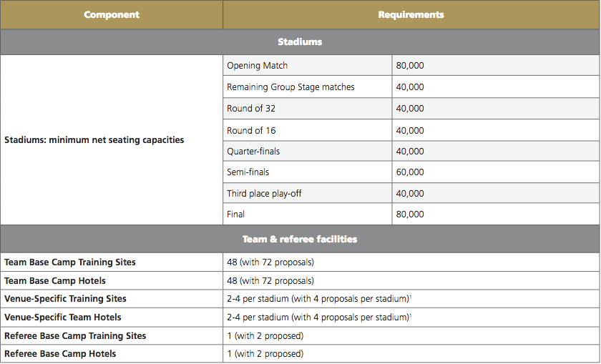
Task: Click the 60,000 capacity value
Action: tap(410, 172)
